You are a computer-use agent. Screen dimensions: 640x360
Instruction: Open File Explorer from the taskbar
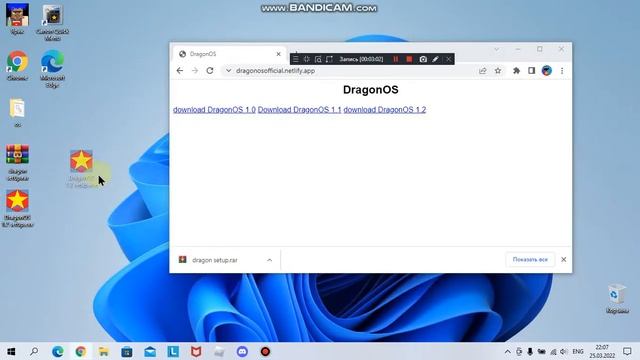tap(104, 351)
